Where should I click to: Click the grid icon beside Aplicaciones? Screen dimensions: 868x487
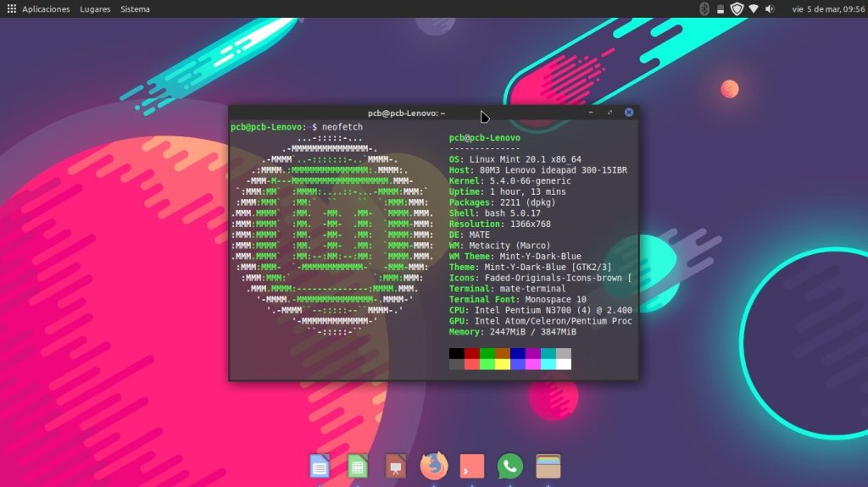tap(11, 8)
